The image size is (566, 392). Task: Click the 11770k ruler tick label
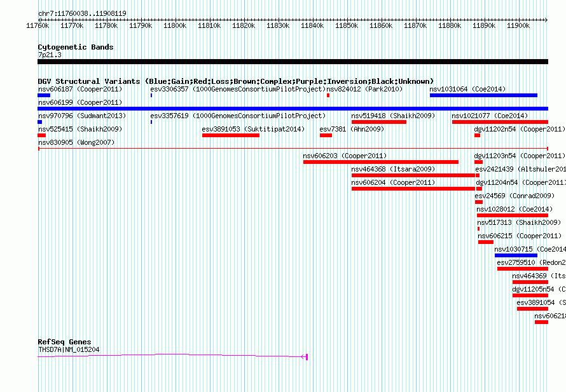(72, 25)
